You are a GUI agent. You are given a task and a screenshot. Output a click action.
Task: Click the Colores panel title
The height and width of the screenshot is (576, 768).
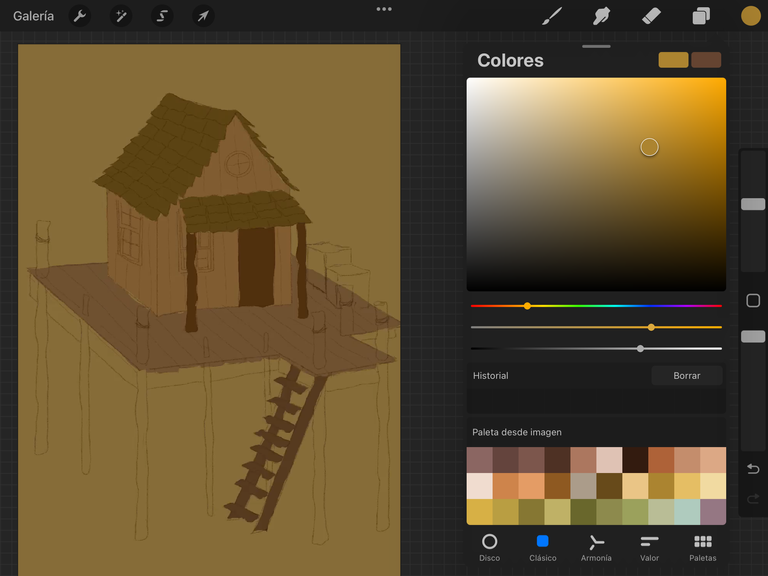coord(510,60)
